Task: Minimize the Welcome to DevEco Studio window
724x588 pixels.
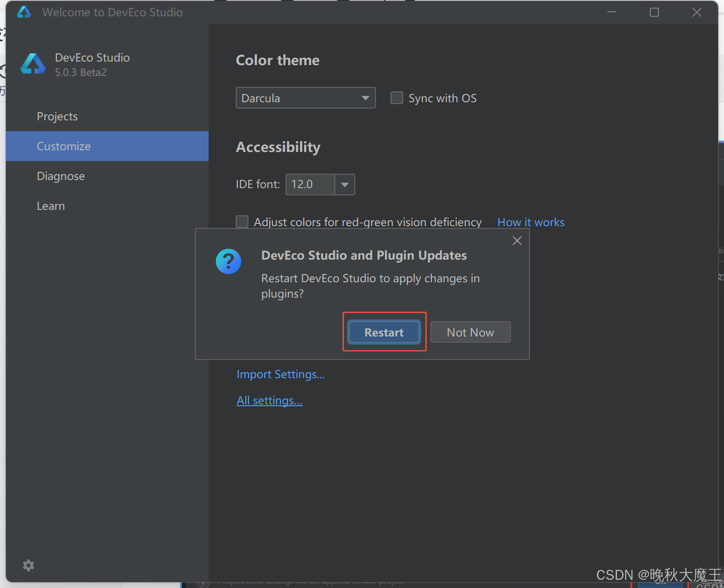Action: [x=612, y=12]
